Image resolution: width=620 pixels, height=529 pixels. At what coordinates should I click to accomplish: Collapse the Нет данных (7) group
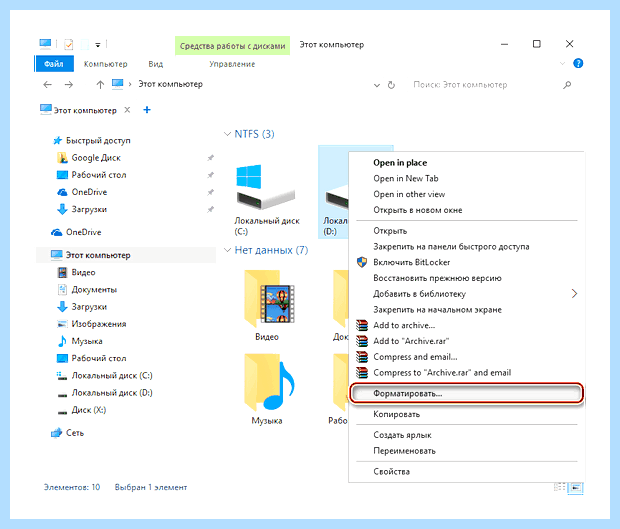(x=227, y=250)
